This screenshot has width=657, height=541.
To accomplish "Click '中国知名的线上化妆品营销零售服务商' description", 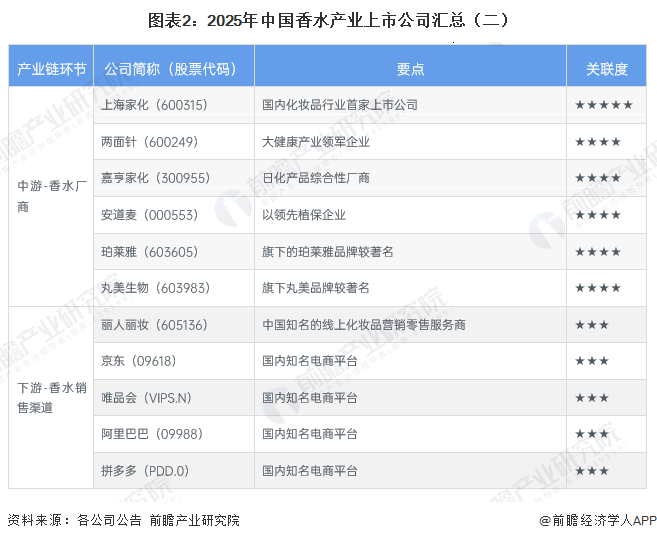I will point(364,325).
